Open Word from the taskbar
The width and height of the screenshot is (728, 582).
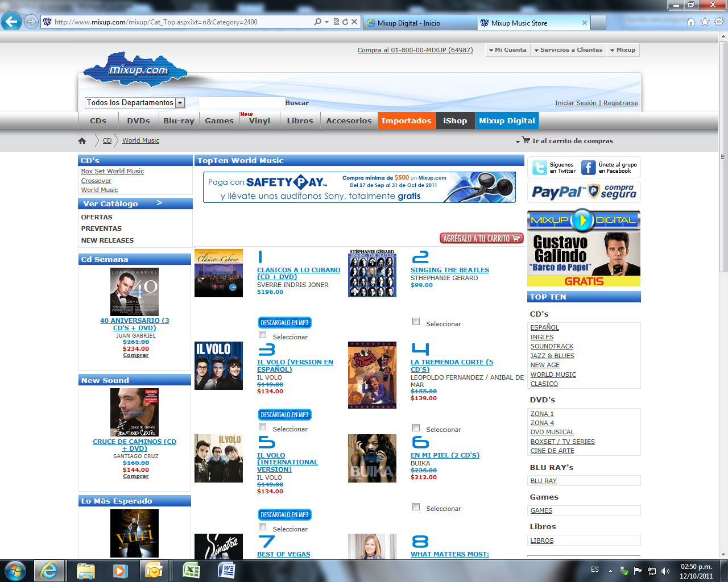226,570
